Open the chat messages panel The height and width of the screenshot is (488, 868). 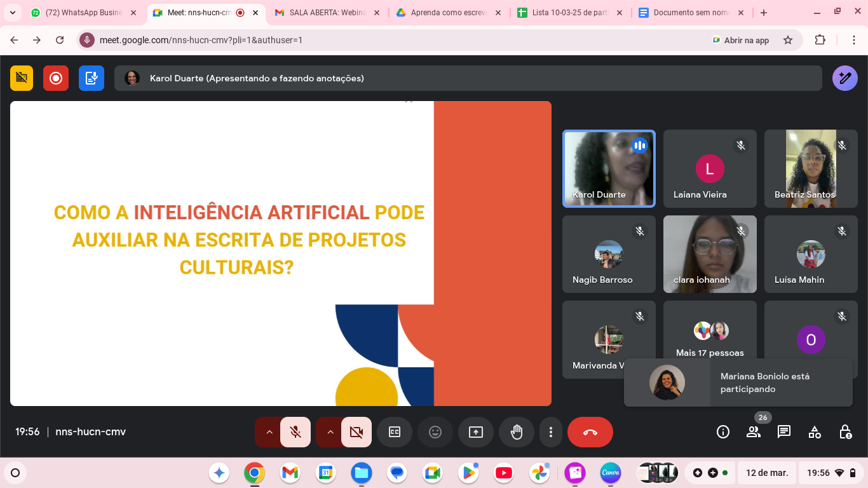784,432
